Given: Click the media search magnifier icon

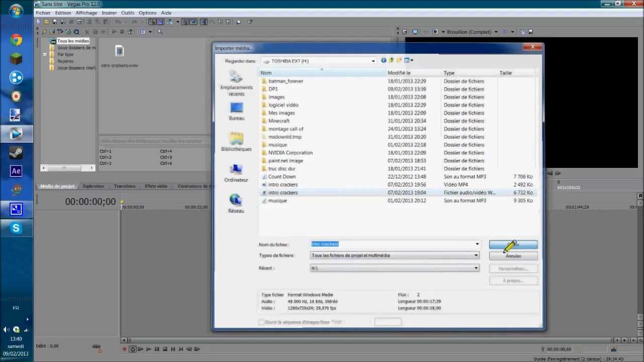Looking at the screenshot, I should 160,32.
